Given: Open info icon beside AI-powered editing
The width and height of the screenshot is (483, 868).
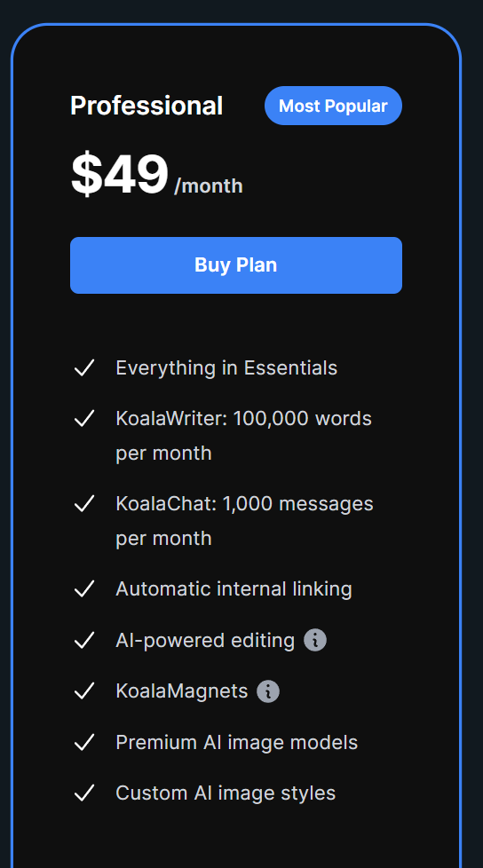Looking at the screenshot, I should pos(315,641).
